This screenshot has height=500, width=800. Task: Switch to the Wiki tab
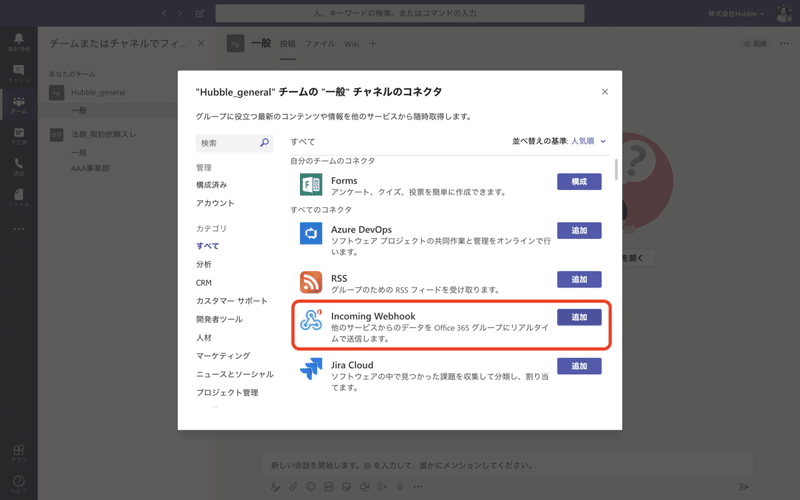352,44
